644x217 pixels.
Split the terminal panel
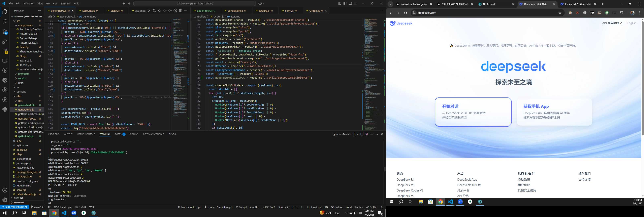pos(362,134)
